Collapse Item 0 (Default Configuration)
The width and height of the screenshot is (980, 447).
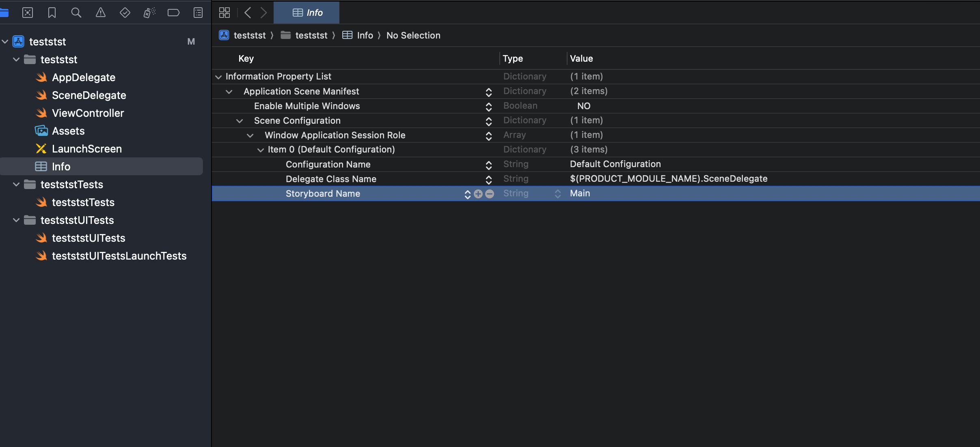tap(261, 150)
